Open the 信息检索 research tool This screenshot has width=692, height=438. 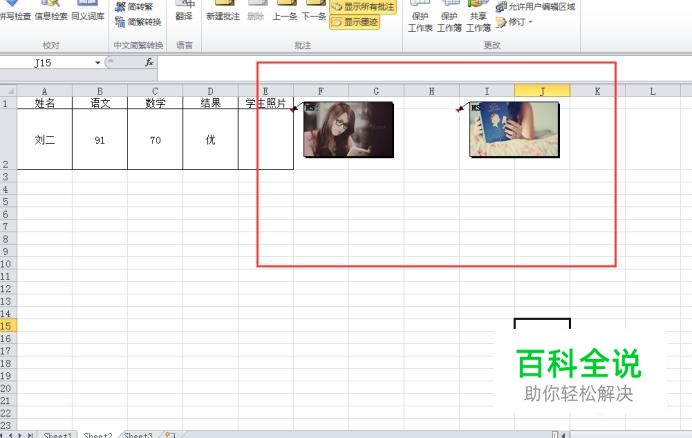(51, 11)
